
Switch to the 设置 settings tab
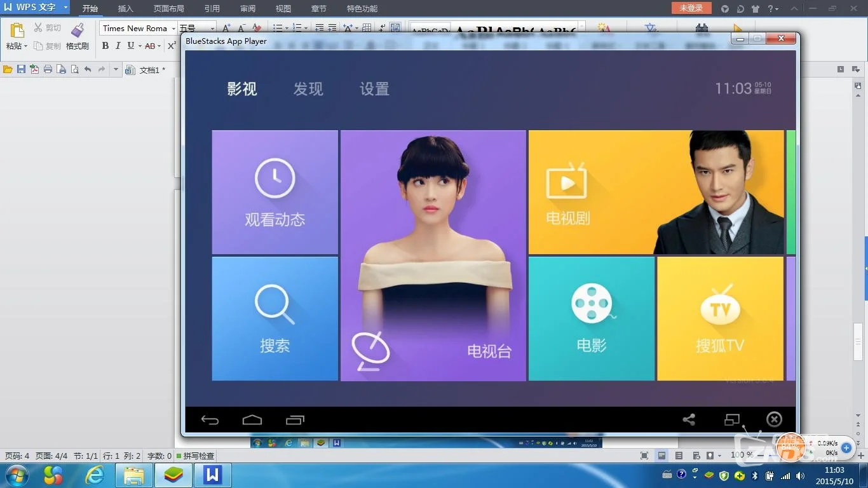tap(374, 89)
